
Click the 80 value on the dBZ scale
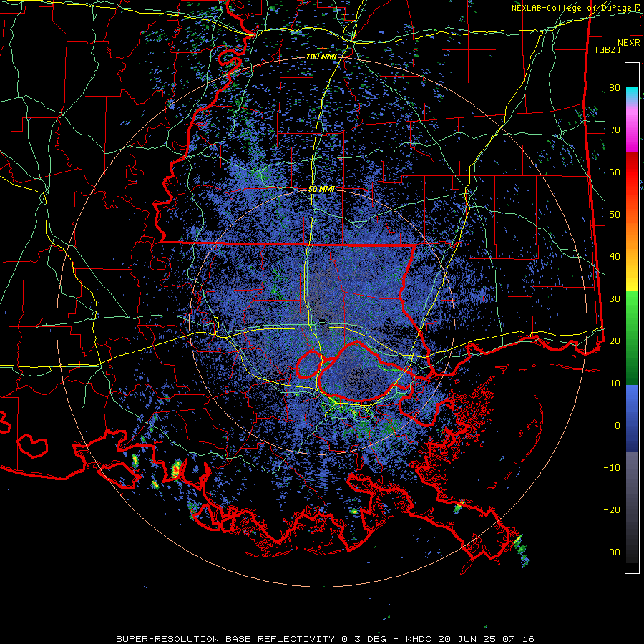[x=615, y=87]
